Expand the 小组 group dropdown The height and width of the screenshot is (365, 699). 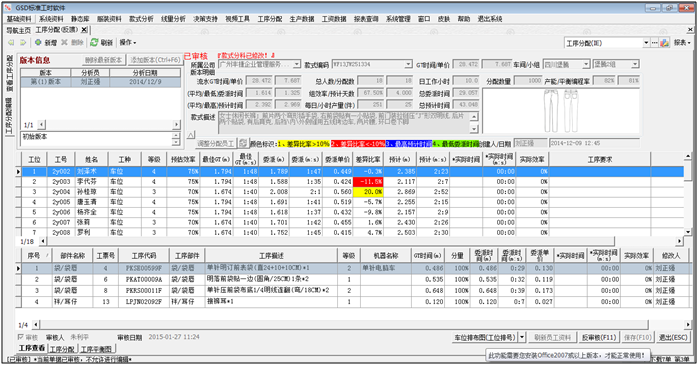point(635,65)
